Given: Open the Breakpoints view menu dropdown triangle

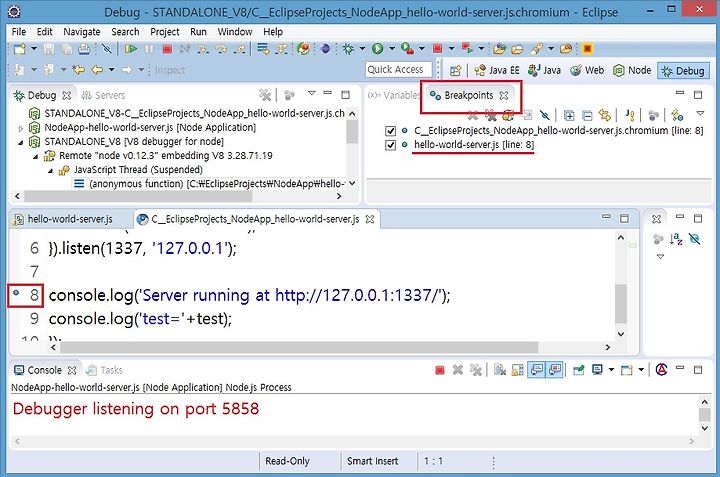Looking at the screenshot, I should (x=700, y=113).
